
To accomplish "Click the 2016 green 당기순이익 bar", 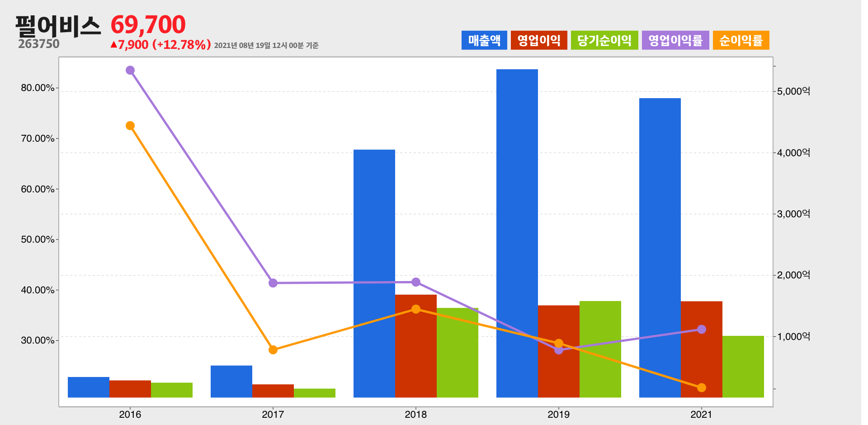I will pos(172,390).
